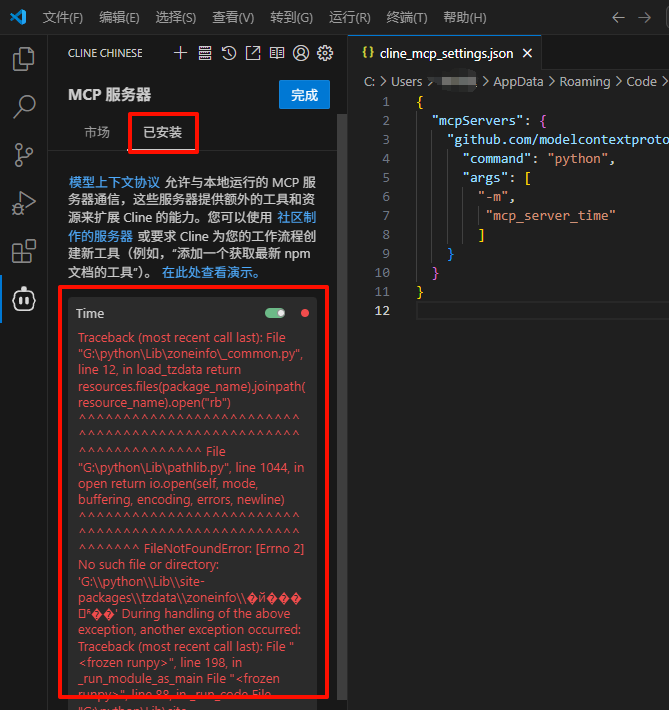The height and width of the screenshot is (710, 669).
Task: Click line number 12 in gutter
Action: click(382, 311)
